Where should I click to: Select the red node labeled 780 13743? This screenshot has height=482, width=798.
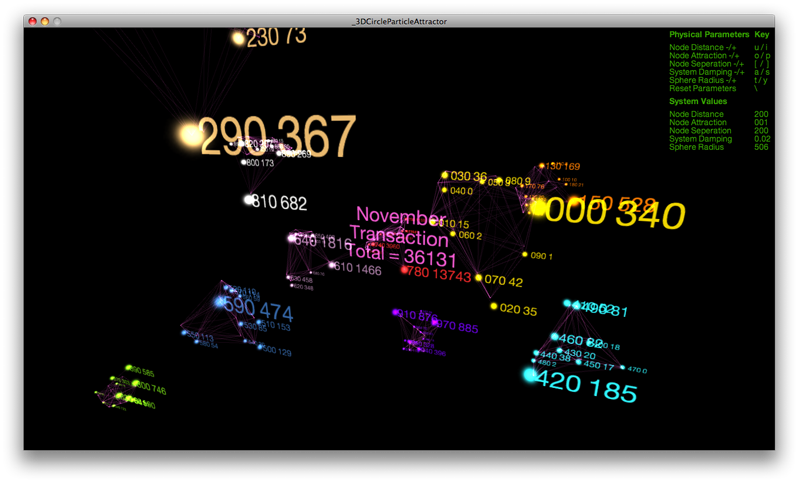(x=405, y=269)
